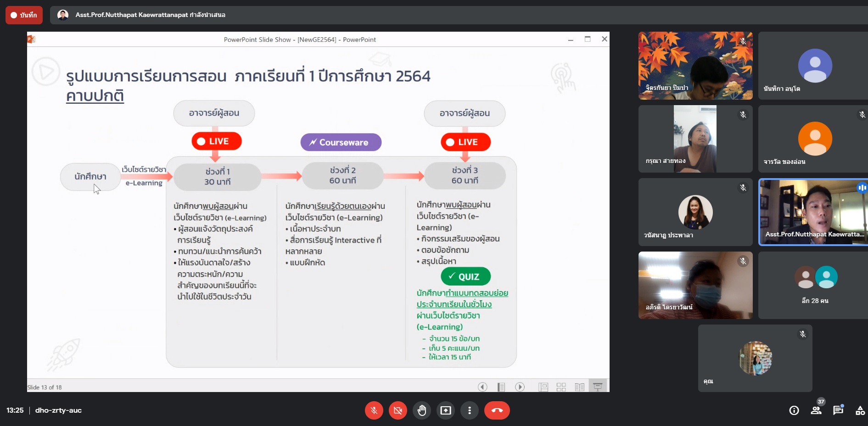868x426 pixels.
Task: Open the three-dot more options menu
Action: (469, 410)
